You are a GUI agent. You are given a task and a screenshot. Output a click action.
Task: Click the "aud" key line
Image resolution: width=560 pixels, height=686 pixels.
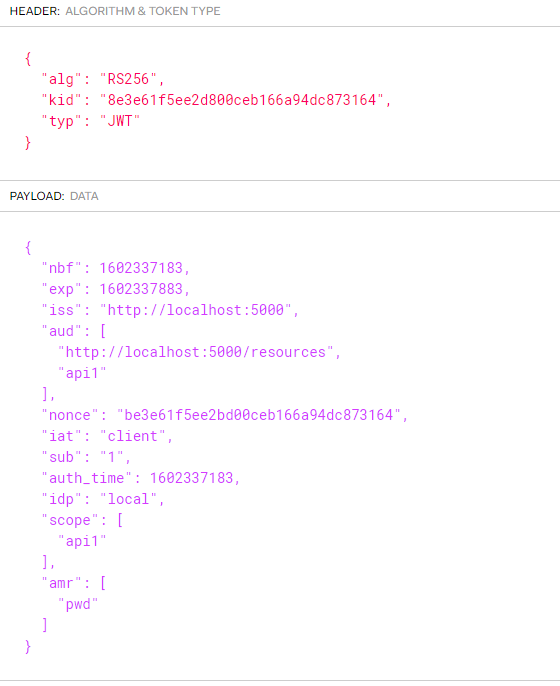tap(74, 331)
